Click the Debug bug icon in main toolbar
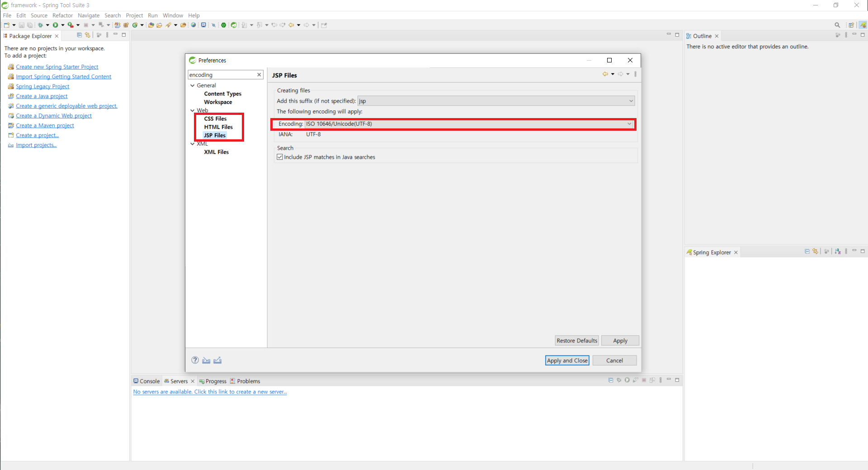Image resolution: width=868 pixels, height=470 pixels. pos(40,25)
